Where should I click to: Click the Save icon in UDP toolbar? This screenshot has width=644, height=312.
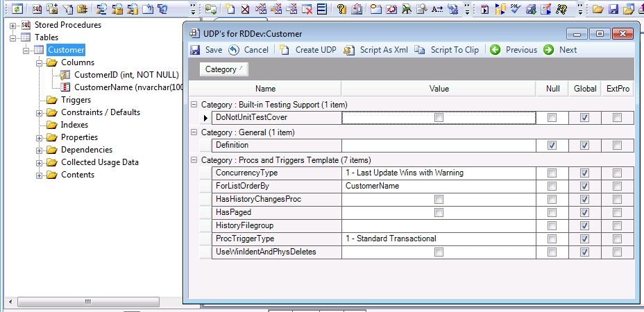[x=195, y=50]
